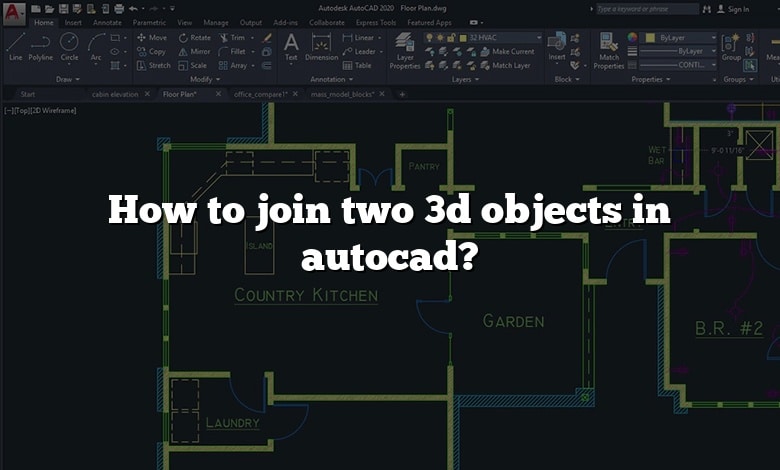Switch to the Annotate ribbon tab
Screen dimensions: 780x470
point(105,22)
